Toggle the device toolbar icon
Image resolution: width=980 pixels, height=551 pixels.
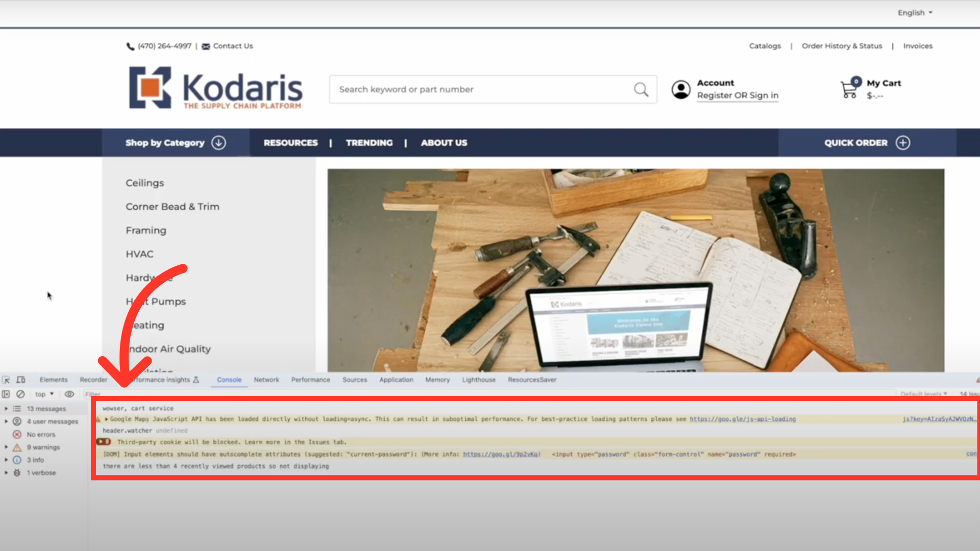21,380
